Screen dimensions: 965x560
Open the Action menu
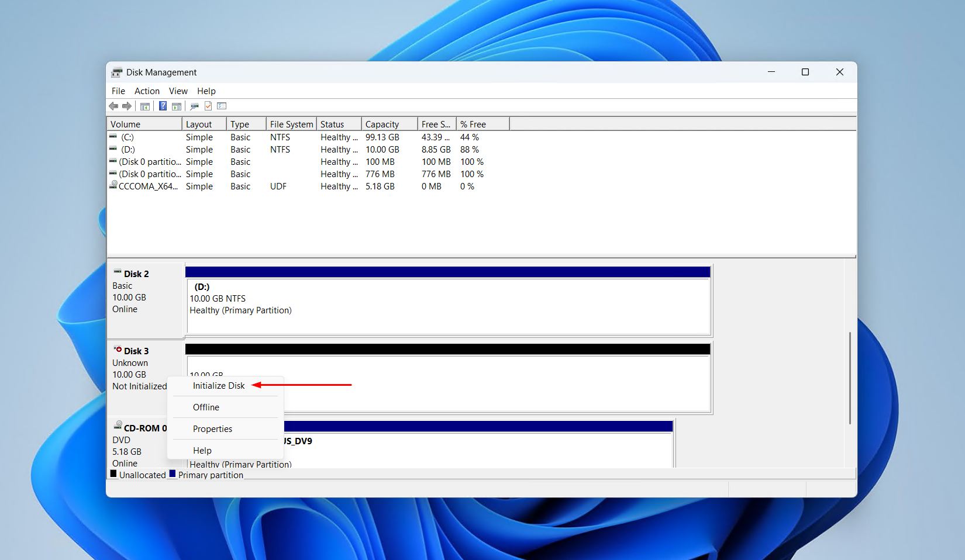(x=147, y=91)
